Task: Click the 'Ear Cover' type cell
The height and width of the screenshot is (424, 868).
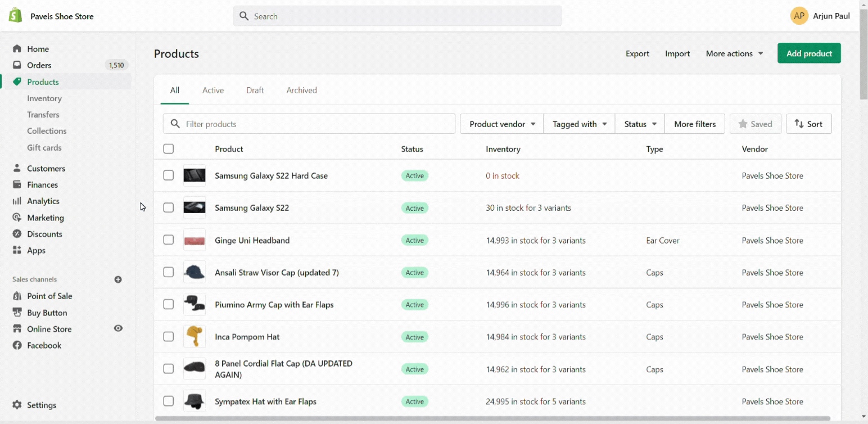Action: coord(663,240)
